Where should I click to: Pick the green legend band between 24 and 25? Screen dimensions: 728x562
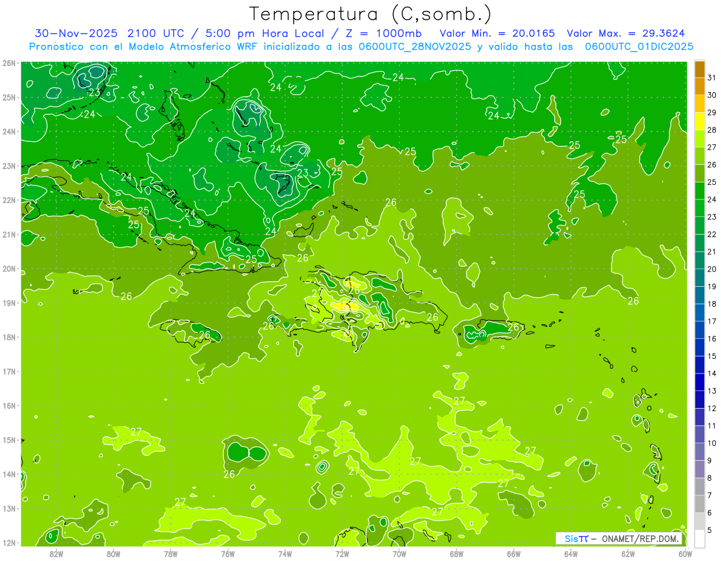click(x=699, y=191)
